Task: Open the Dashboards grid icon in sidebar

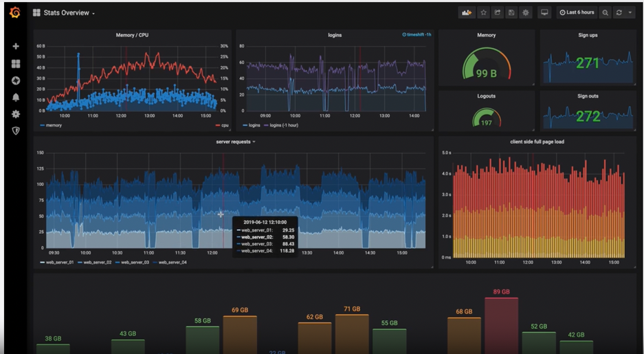Action: pyautogui.click(x=16, y=63)
